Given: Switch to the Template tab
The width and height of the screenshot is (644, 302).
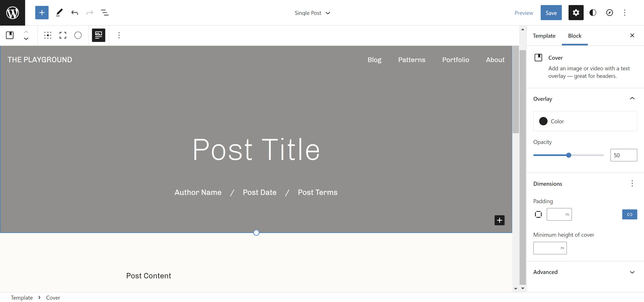Looking at the screenshot, I should pyautogui.click(x=544, y=35).
